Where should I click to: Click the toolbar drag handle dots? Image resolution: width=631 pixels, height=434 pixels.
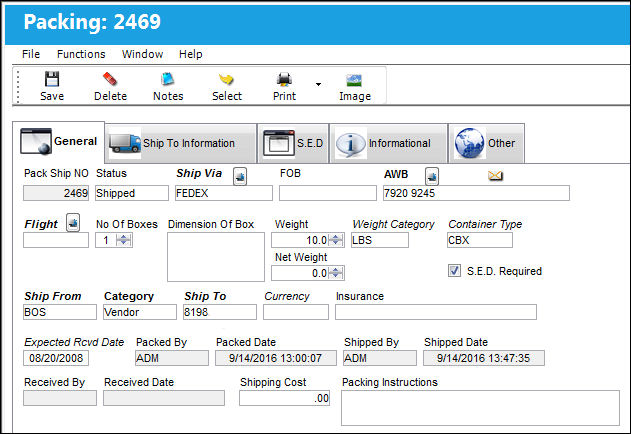click(18, 87)
